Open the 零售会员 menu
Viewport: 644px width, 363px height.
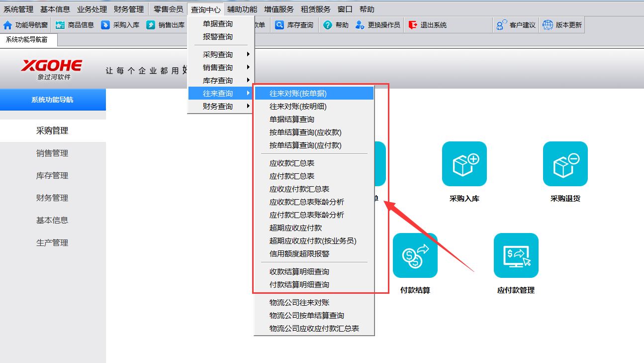pyautogui.click(x=169, y=9)
